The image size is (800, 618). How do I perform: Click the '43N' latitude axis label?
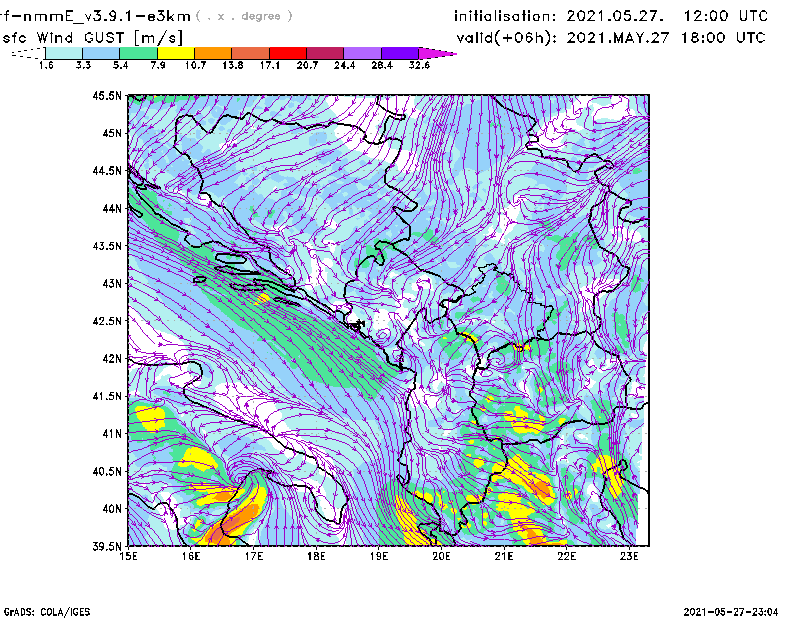[112, 283]
